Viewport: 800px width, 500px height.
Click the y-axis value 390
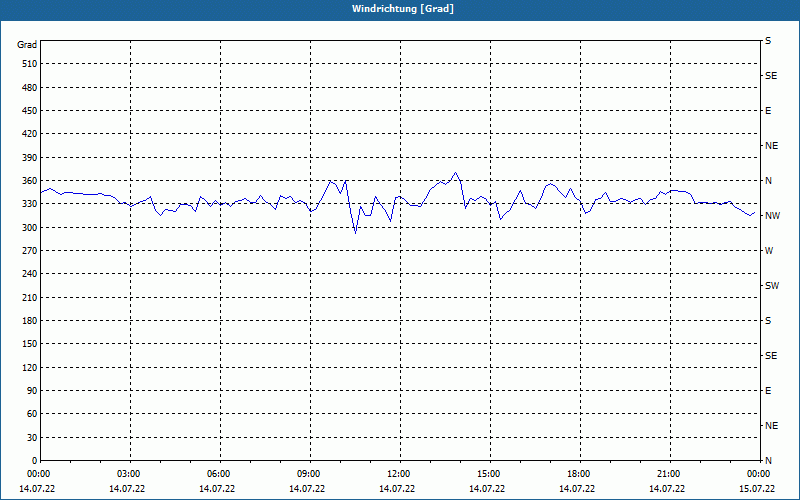pyautogui.click(x=30, y=157)
